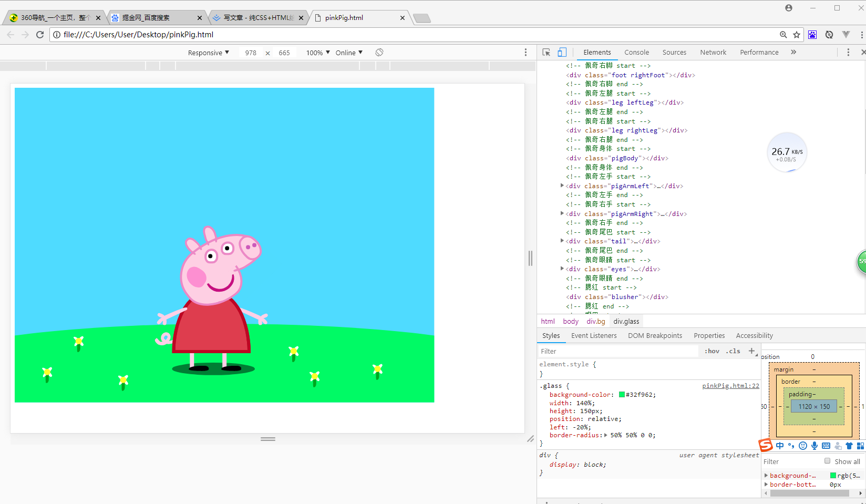Open the Properties pane tab
Image resolution: width=866 pixels, height=504 pixels.
tap(709, 336)
